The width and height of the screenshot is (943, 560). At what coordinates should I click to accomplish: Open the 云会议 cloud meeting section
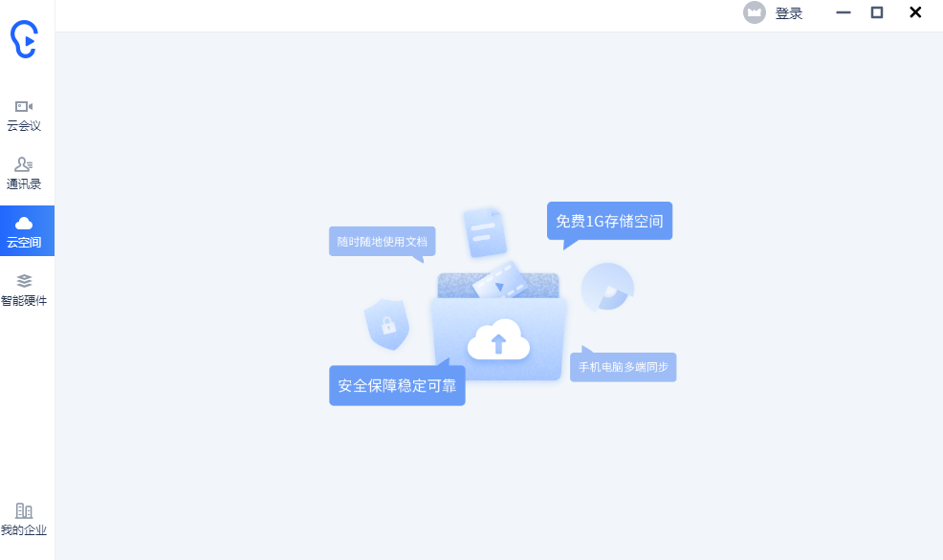coord(25,115)
